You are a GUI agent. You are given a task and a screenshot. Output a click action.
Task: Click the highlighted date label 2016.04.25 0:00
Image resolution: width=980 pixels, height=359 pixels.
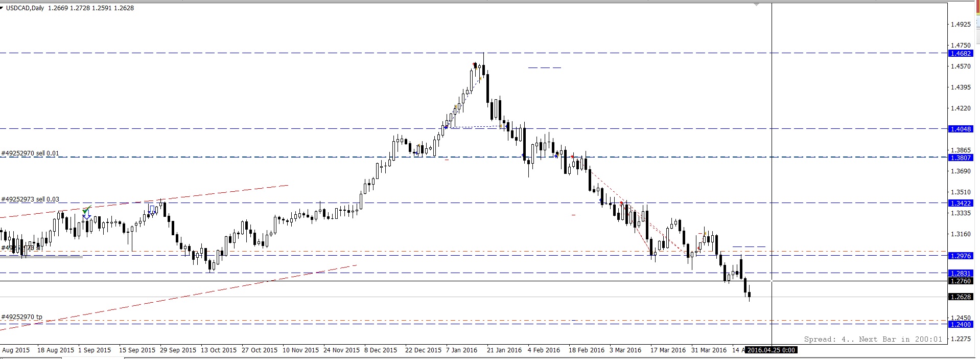771,350
